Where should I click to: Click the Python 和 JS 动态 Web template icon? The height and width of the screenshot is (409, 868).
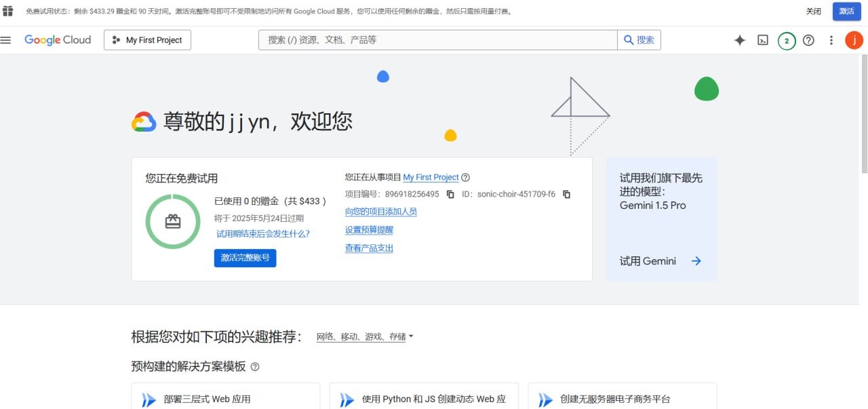(347, 400)
